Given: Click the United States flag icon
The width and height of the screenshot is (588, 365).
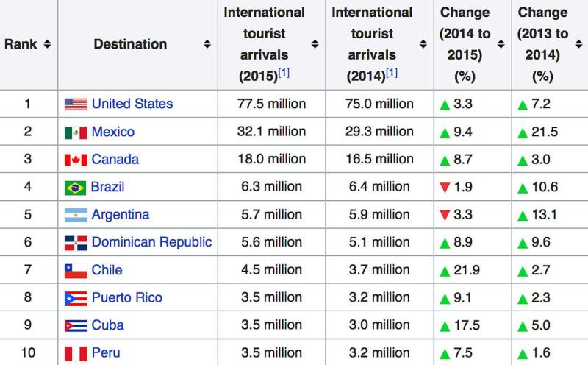Looking at the screenshot, I should 76,104.
